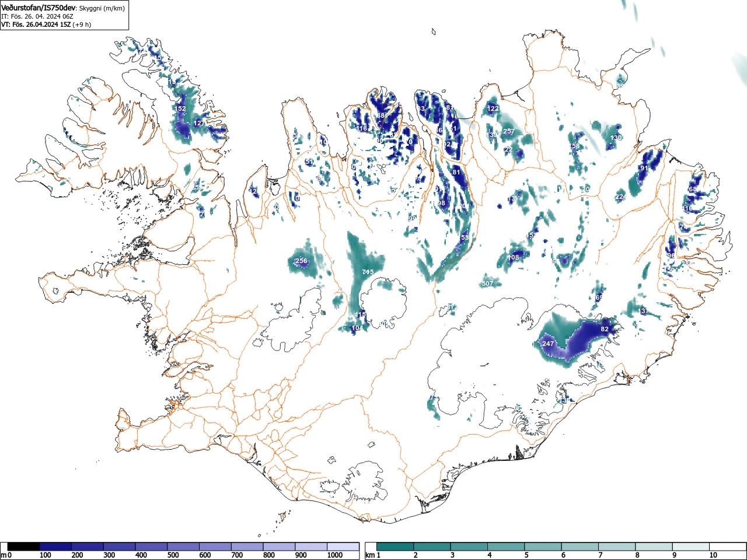Click the 900–1000 m lightest blue swatch
747x560 pixels.
point(311,547)
